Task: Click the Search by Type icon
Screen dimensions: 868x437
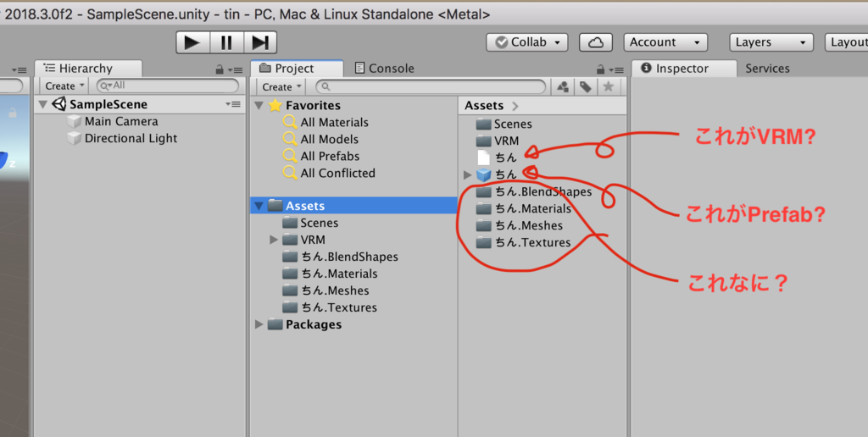Action: click(x=563, y=86)
